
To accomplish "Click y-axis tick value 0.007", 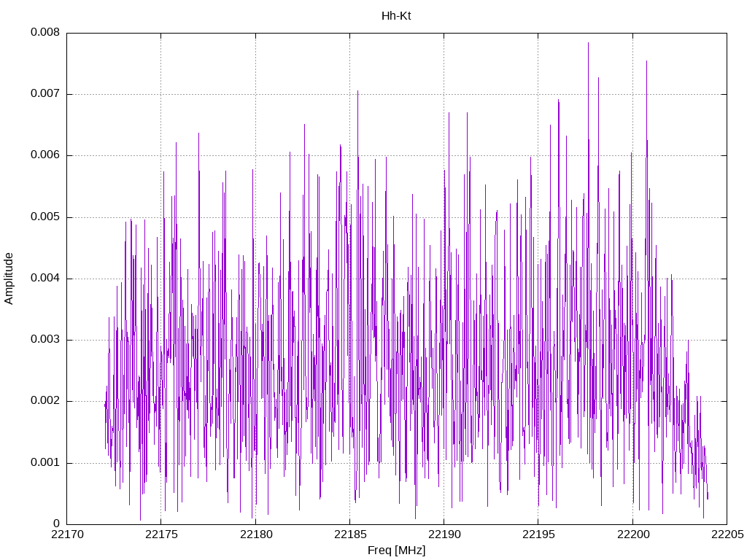I will (x=45, y=93).
